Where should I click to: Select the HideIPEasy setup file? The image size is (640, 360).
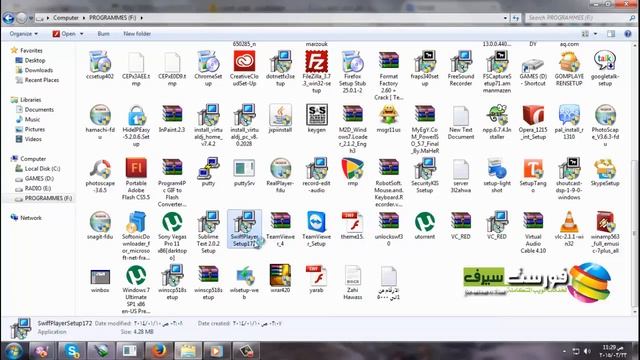click(x=136, y=115)
